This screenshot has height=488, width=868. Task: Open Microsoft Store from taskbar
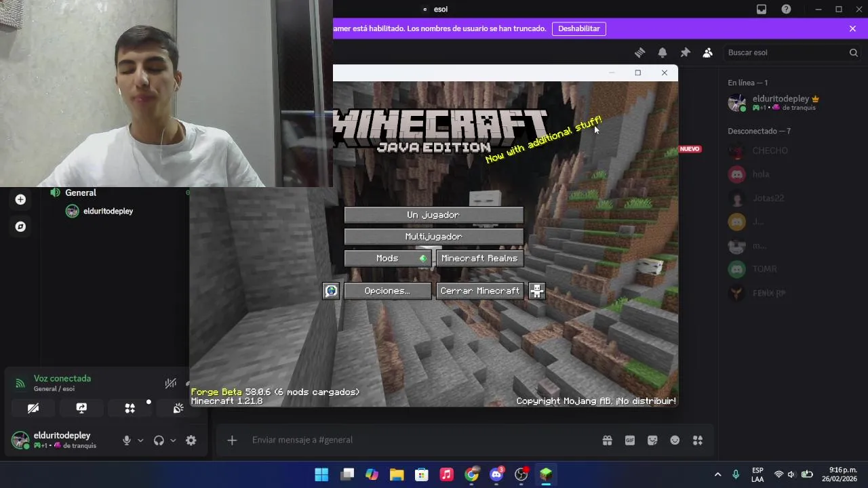pos(422,474)
